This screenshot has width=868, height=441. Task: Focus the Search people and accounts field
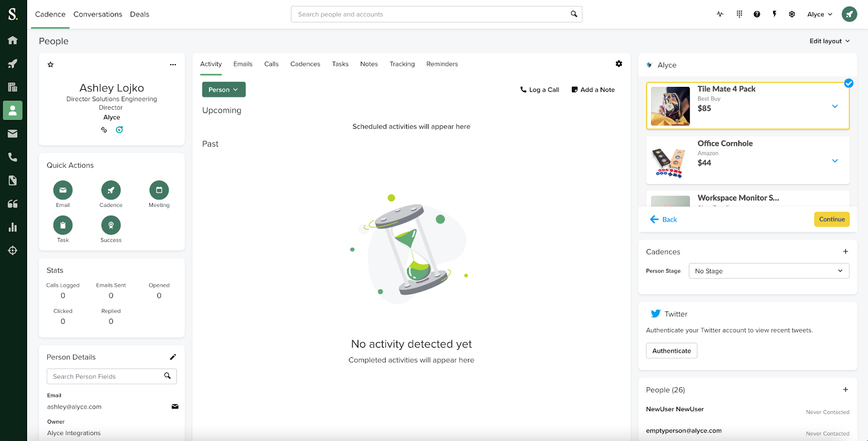coord(437,14)
